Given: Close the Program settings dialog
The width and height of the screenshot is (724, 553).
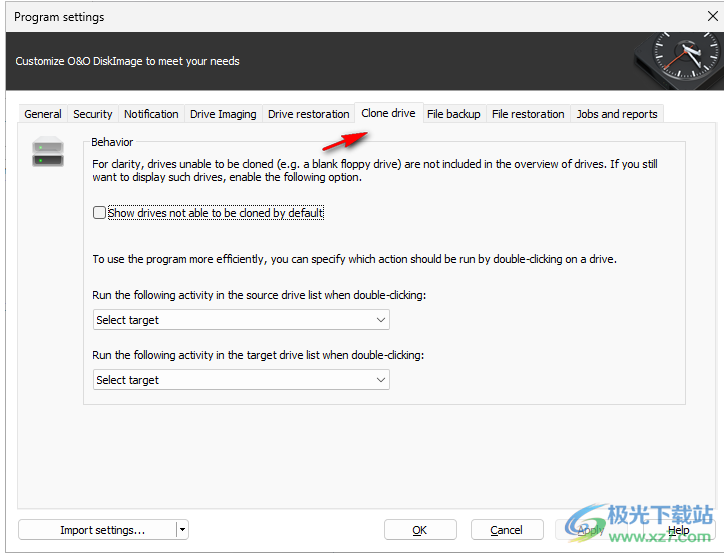Looking at the screenshot, I should pyautogui.click(x=712, y=16).
